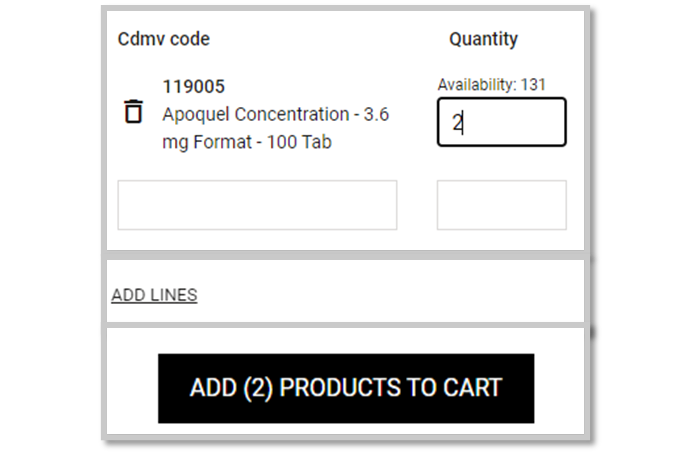Image resolution: width=700 pixels, height=453 pixels.
Task: Add more rows via ADD LINES
Action: [154, 295]
